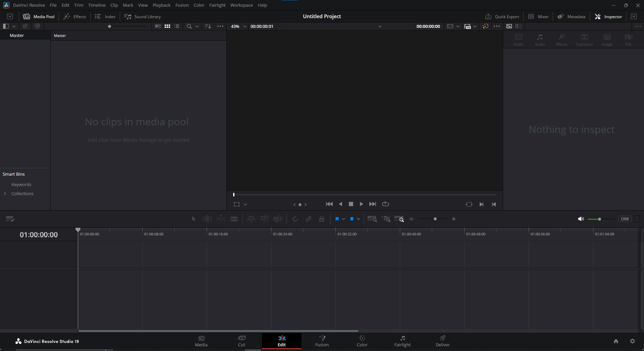Screen dimensions: 644x351
Task: Open the Fairlight menu
Action: (x=217, y=5)
